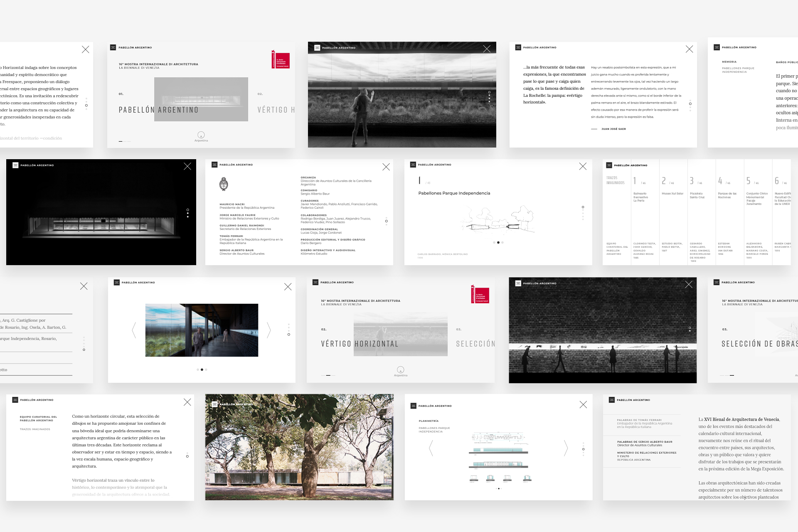Open the menu icon on the Trazos Imaginados list
This screenshot has height=532, width=798.
click(609, 165)
